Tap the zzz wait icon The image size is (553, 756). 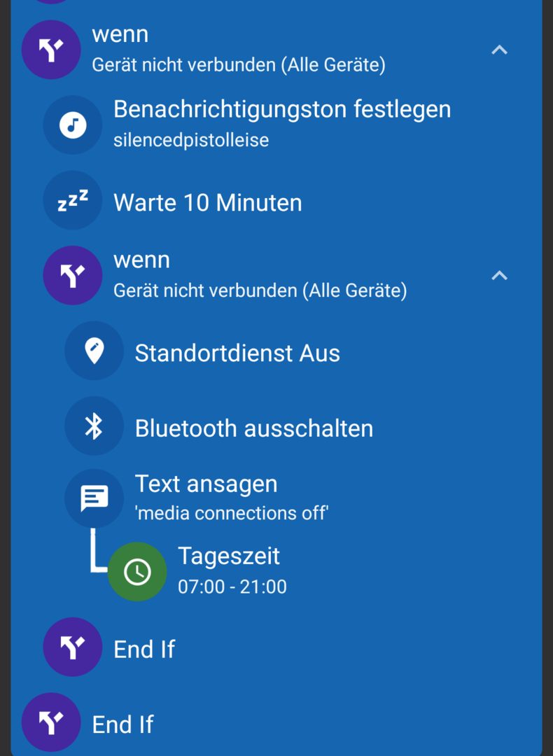[x=73, y=201]
